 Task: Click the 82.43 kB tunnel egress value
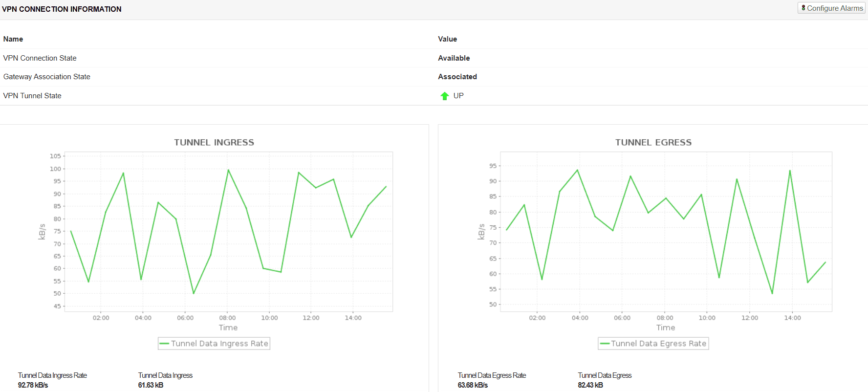[x=590, y=385]
